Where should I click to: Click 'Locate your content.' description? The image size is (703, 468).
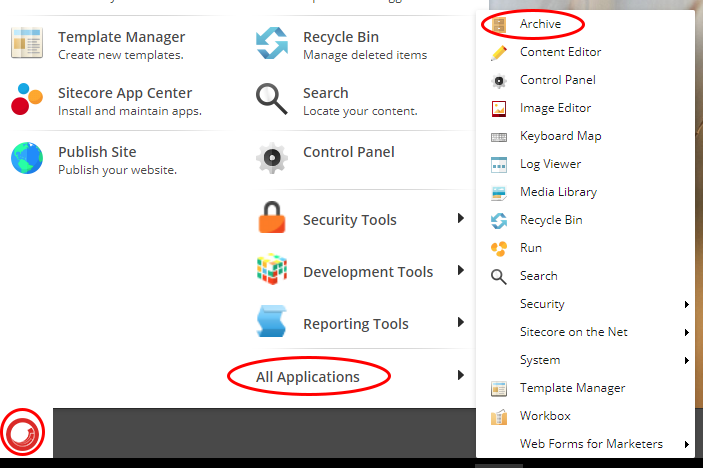(x=360, y=111)
